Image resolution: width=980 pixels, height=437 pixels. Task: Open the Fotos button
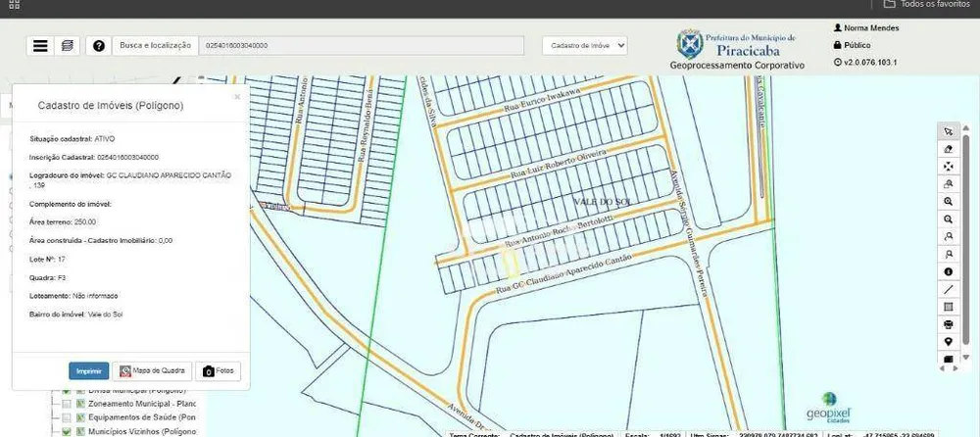coord(218,370)
